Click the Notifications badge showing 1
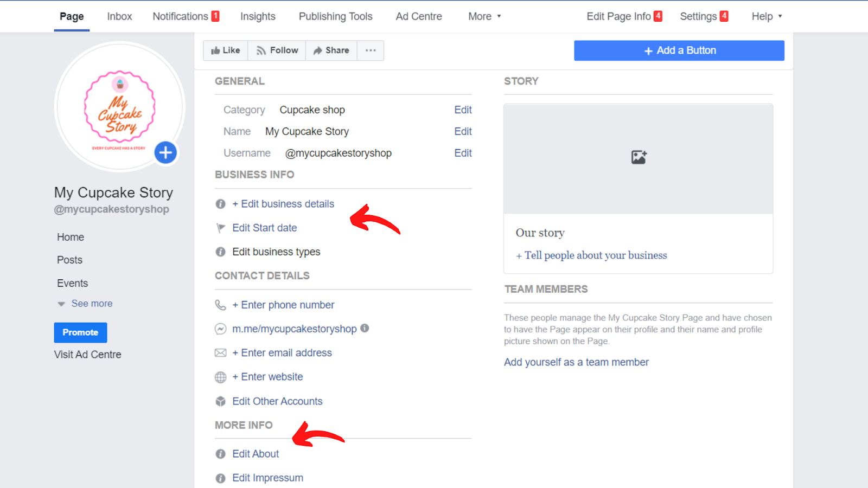 [215, 16]
